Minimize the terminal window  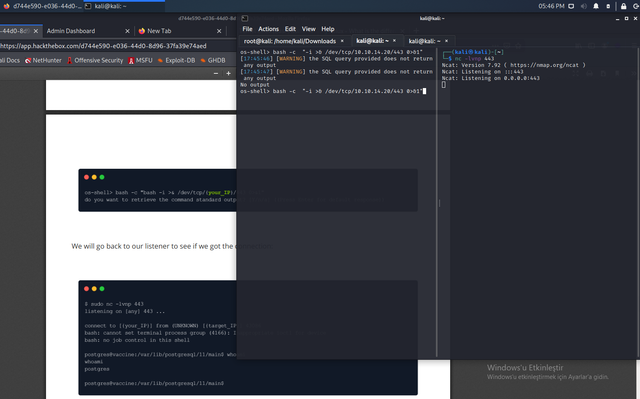pyautogui.click(x=617, y=18)
